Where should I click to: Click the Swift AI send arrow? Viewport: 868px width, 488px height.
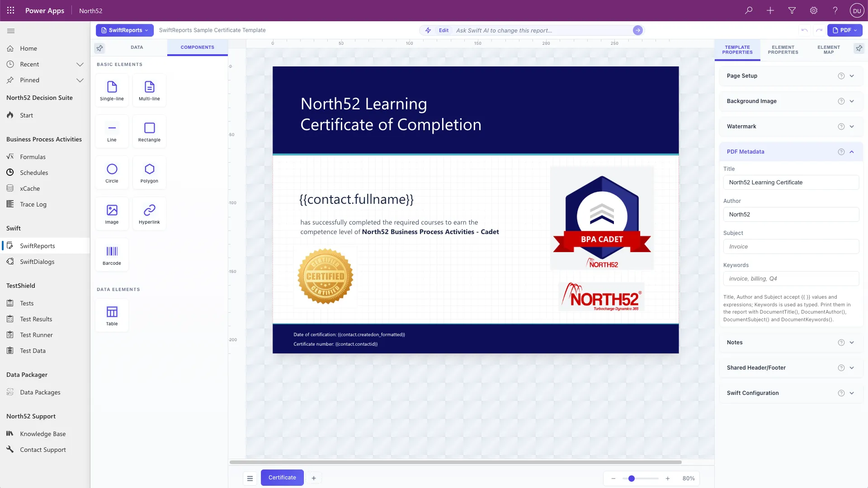[637, 30]
